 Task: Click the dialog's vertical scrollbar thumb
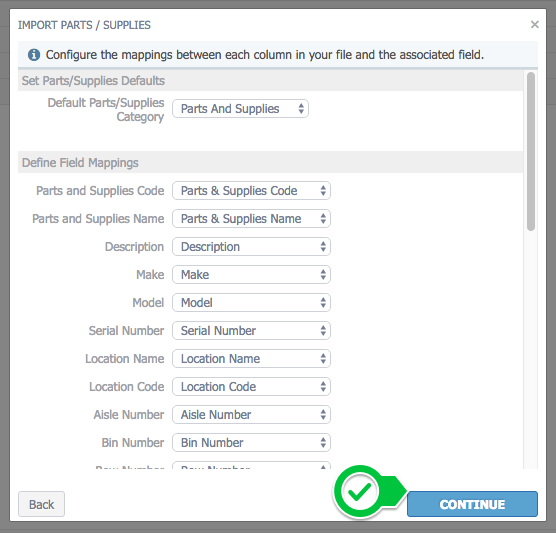pos(530,151)
